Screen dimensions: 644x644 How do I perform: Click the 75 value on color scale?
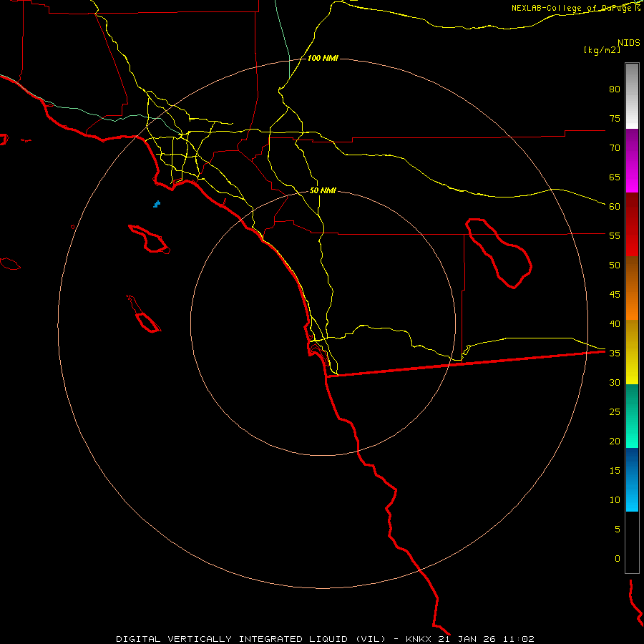click(615, 119)
